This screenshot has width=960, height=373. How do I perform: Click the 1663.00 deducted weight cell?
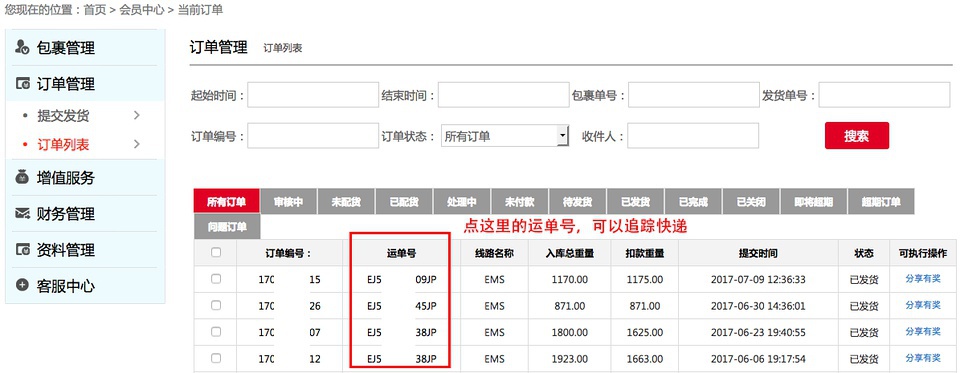click(644, 359)
